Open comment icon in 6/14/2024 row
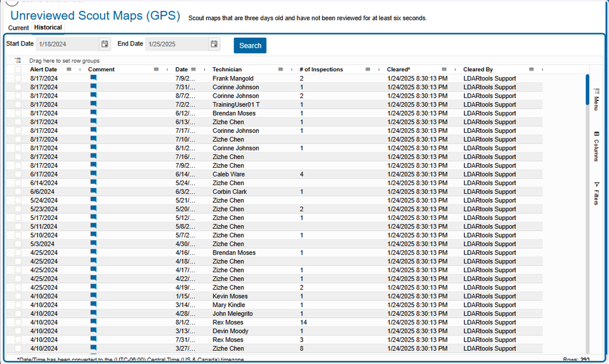The image size is (609, 364). tap(93, 183)
